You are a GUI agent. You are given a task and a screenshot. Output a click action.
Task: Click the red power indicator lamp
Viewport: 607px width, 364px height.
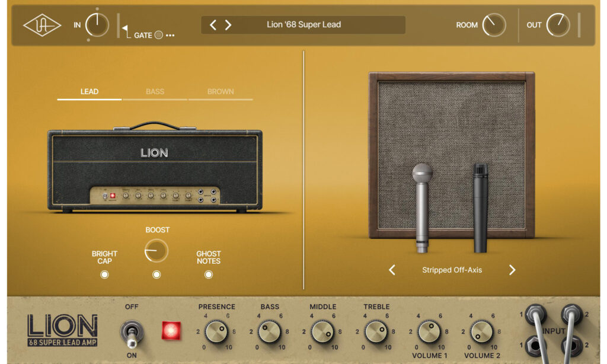(171, 331)
